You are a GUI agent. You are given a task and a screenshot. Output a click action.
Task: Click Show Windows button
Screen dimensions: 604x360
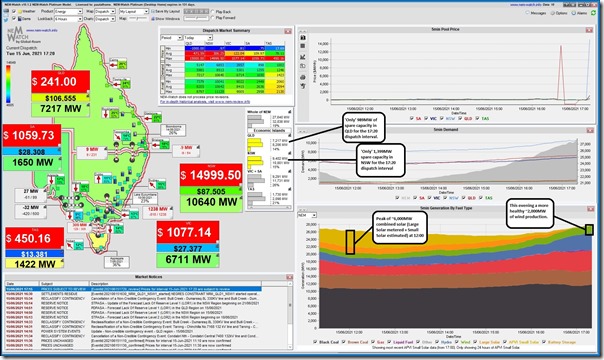point(166,18)
